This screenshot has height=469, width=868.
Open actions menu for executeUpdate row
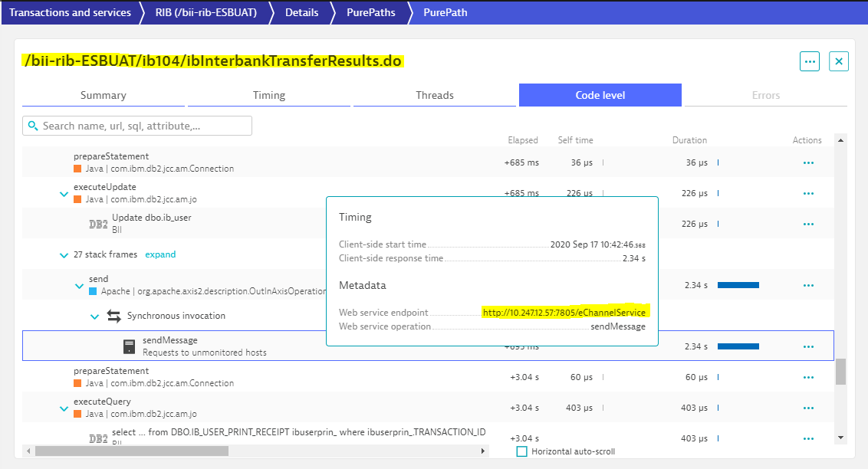808,193
